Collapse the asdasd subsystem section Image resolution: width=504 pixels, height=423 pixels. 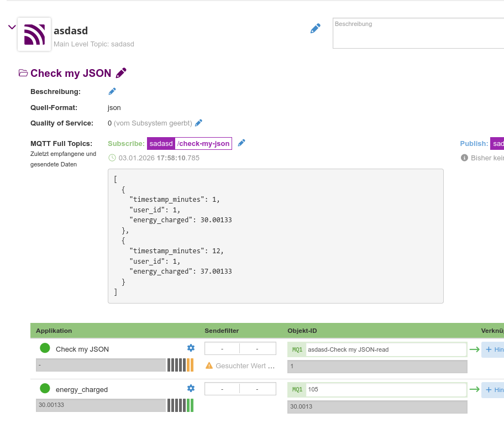click(x=12, y=27)
